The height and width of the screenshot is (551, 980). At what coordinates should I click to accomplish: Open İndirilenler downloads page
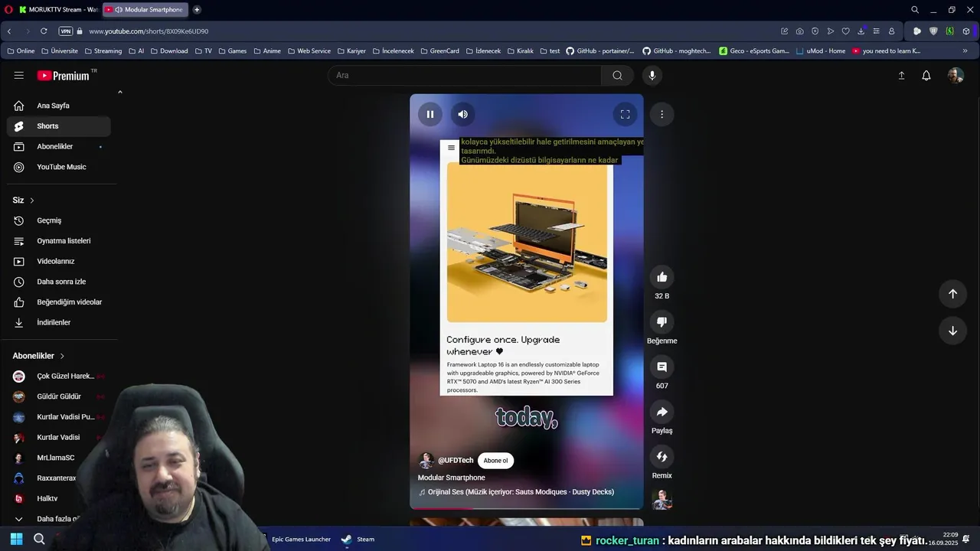coord(59,322)
